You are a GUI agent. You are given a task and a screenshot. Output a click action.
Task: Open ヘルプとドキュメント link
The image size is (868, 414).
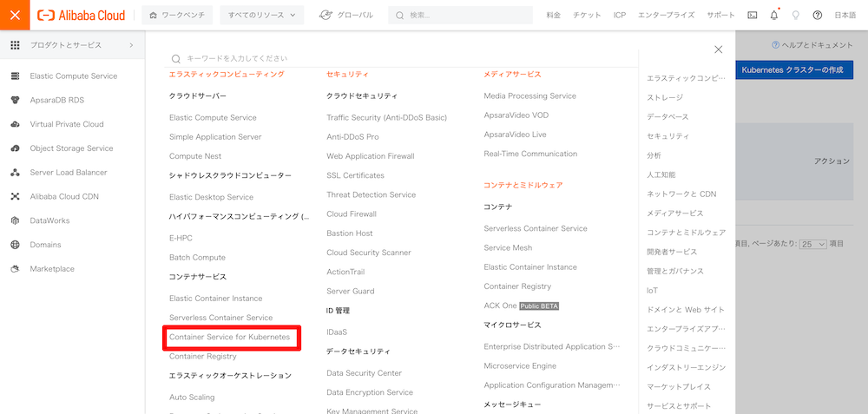point(812,45)
